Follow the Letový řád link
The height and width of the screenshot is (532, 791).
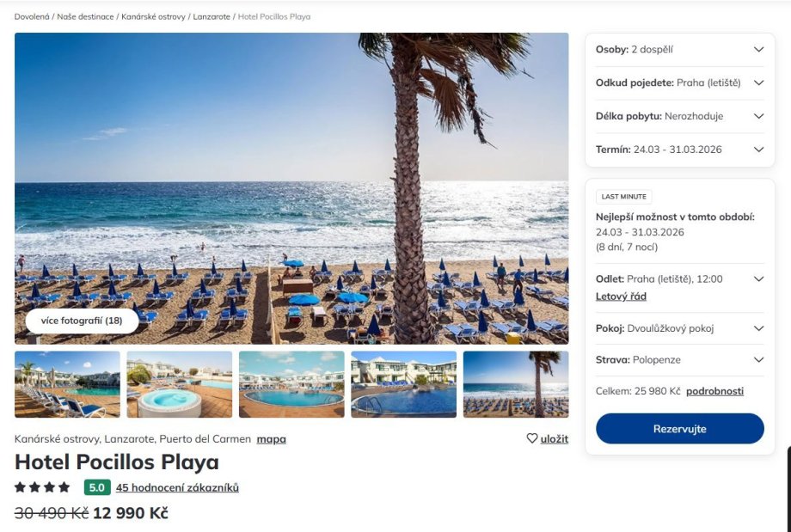(621, 297)
